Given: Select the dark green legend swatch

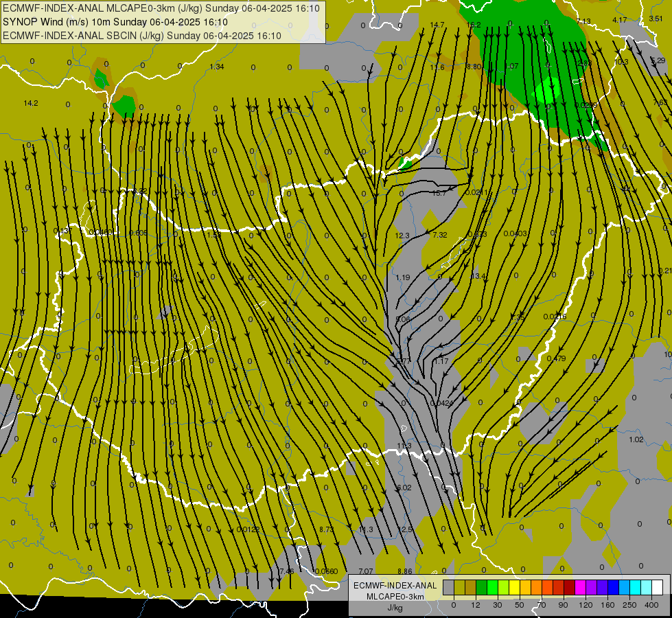Looking at the screenshot, I should click(481, 587).
